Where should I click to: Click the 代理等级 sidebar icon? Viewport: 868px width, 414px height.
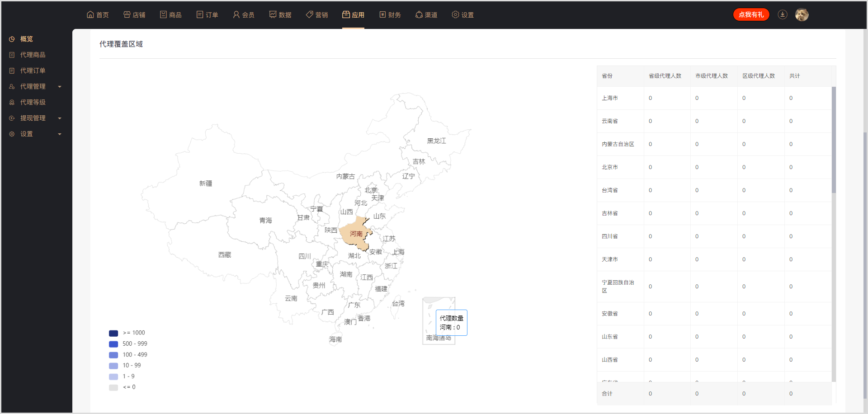click(x=12, y=103)
